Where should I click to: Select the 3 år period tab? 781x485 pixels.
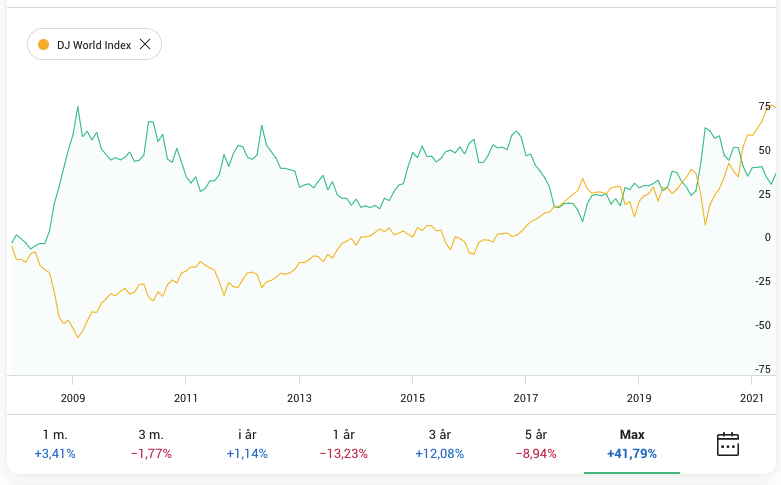point(439,444)
